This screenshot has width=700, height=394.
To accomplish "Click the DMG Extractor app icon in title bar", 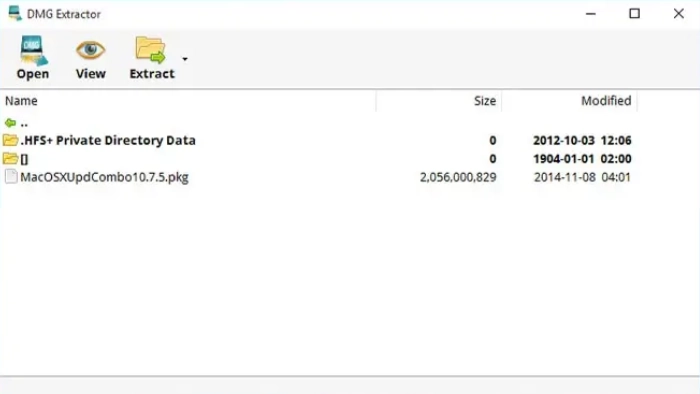I will [x=15, y=13].
